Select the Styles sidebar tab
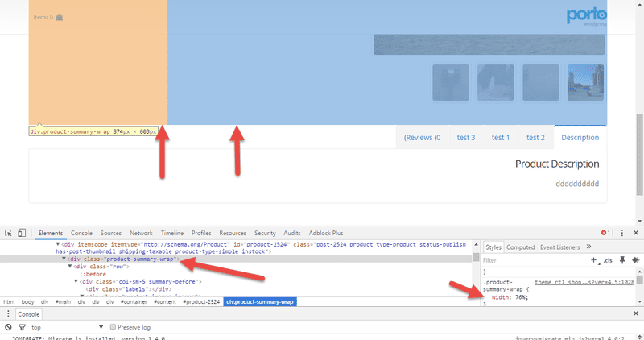The height and width of the screenshot is (340, 644). (493, 247)
